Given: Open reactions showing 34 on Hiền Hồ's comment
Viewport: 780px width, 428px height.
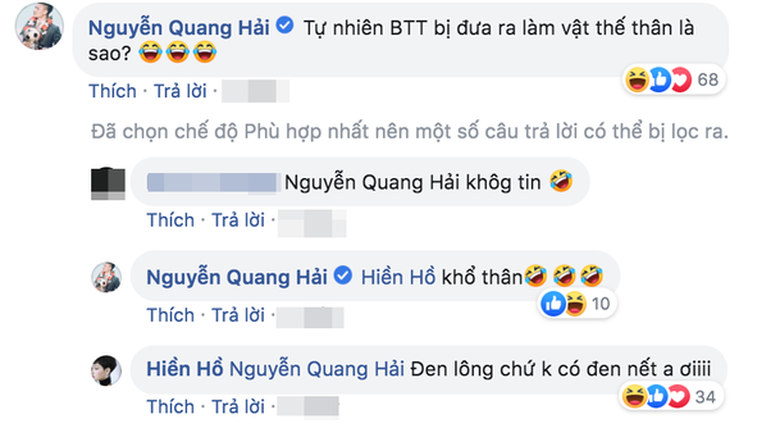Looking at the screenshot, I should (670, 397).
